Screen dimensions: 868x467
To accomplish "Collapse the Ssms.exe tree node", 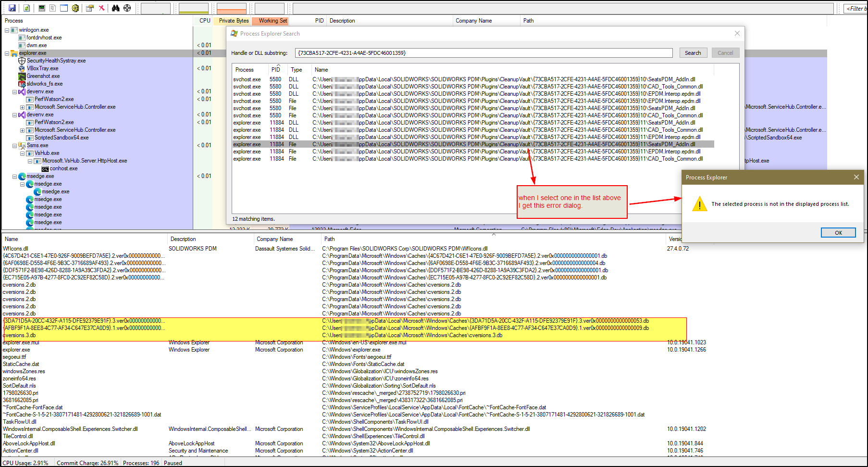I will (x=14, y=146).
